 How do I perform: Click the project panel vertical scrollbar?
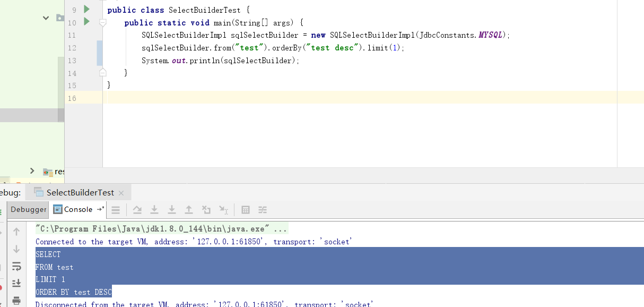61,88
